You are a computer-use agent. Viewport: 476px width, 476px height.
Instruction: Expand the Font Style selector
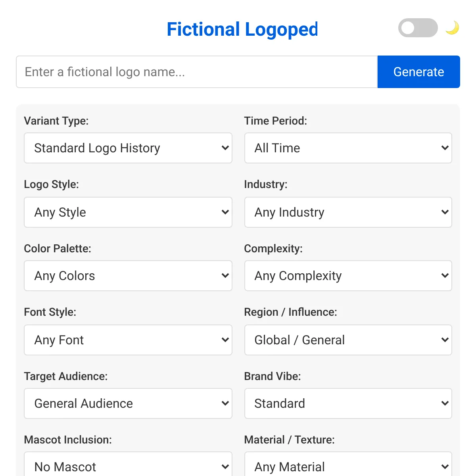point(128,340)
